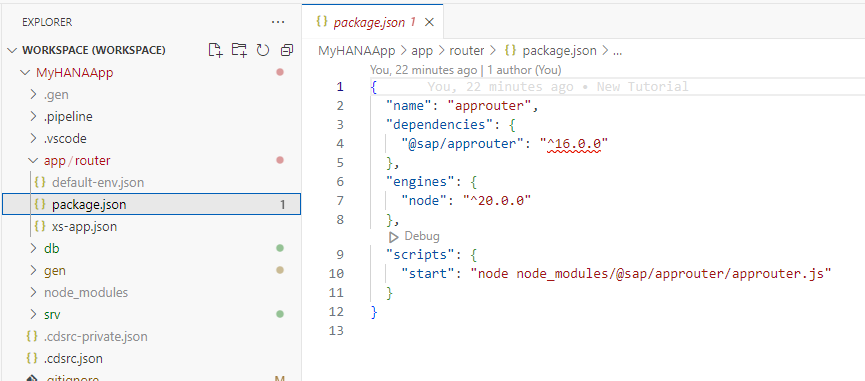Click the underlined "^16.0.0" version value

pos(574,143)
